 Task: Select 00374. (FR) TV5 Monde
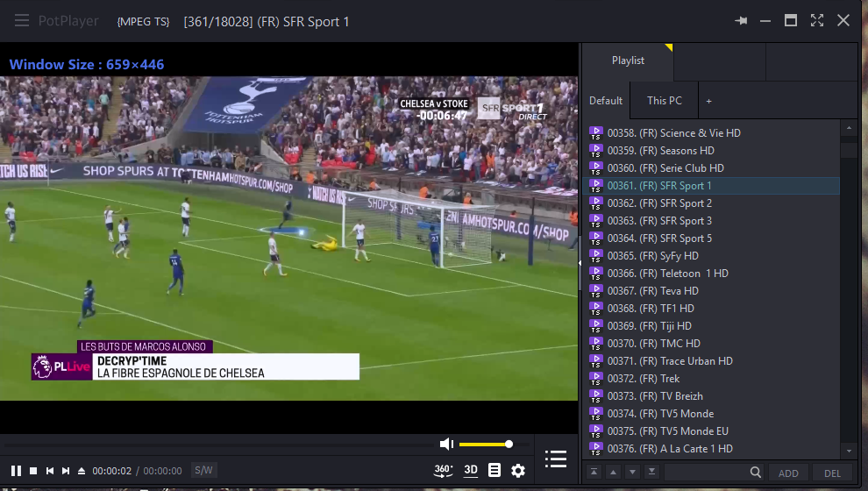pyautogui.click(x=711, y=414)
